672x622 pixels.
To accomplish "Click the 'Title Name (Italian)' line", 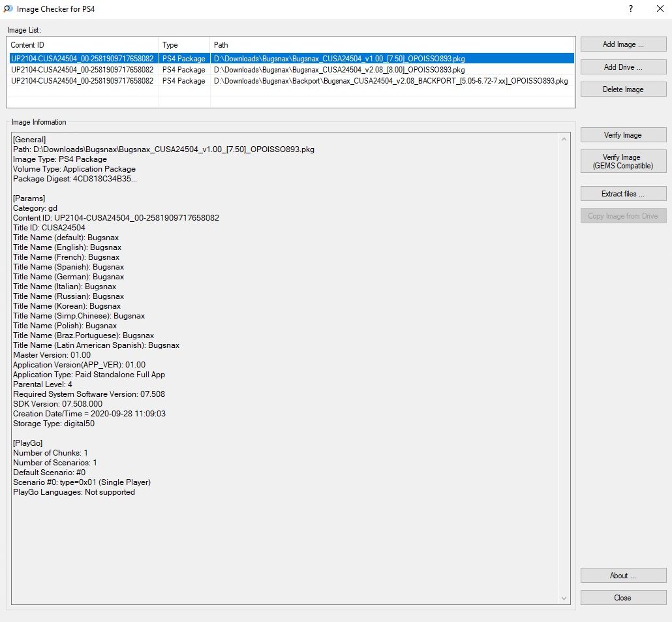I will [65, 287].
